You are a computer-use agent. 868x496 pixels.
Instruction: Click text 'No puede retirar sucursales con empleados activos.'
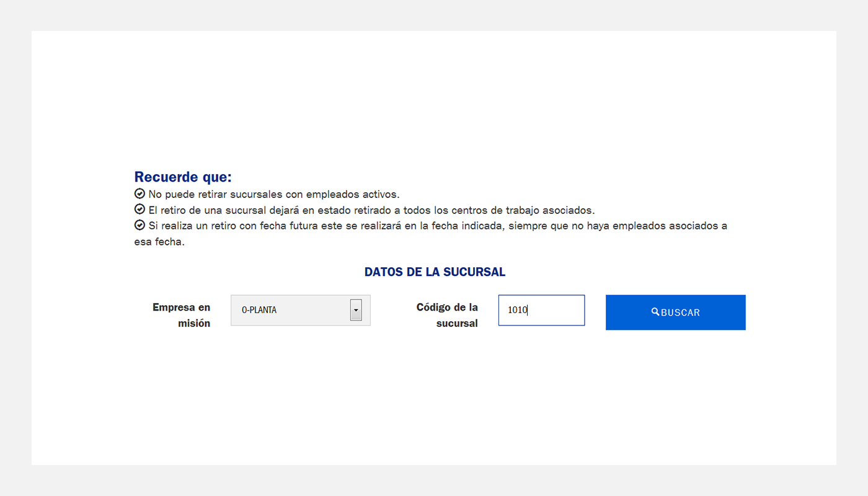[274, 195]
